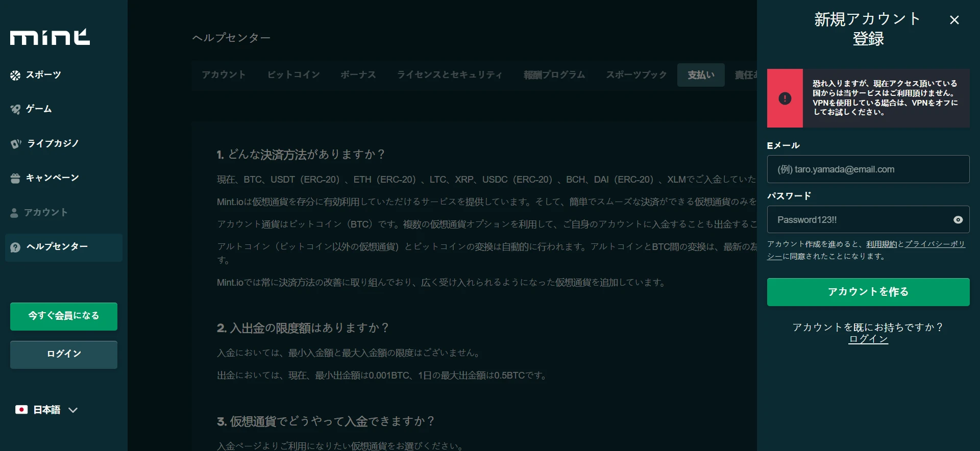
Task: Switch to the ボーナス tab
Action: coord(358,75)
